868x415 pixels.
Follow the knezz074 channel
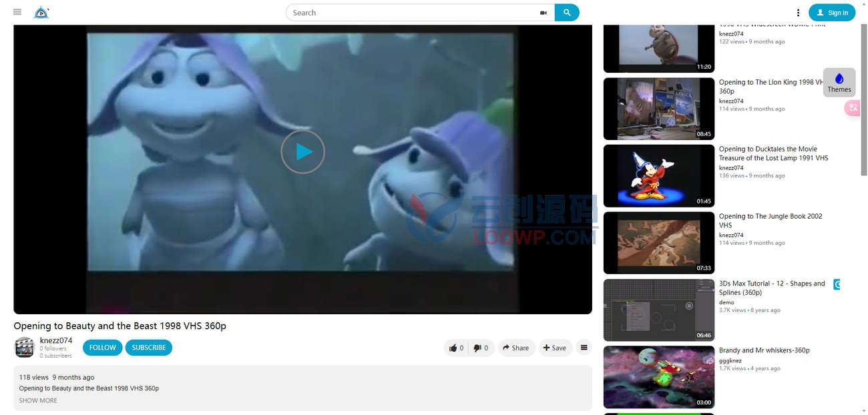(x=103, y=348)
